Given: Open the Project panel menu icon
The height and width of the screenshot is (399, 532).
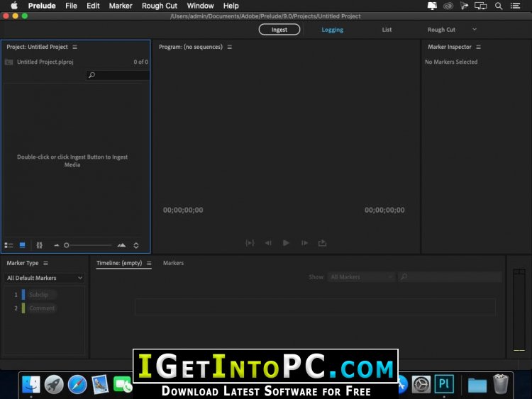Looking at the screenshot, I should coord(75,47).
